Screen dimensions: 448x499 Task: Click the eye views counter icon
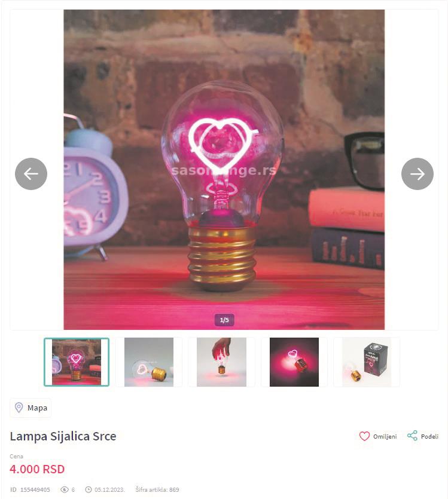[65, 489]
